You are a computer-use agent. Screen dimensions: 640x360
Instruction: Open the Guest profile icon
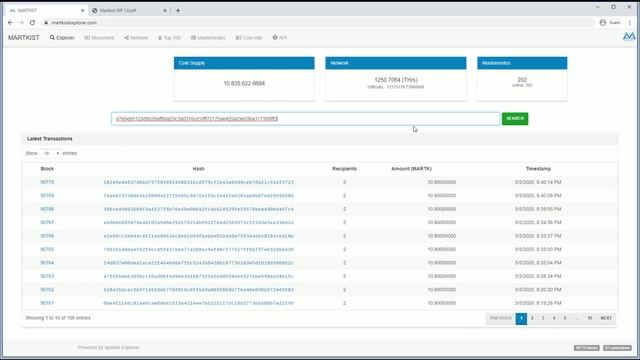point(602,22)
